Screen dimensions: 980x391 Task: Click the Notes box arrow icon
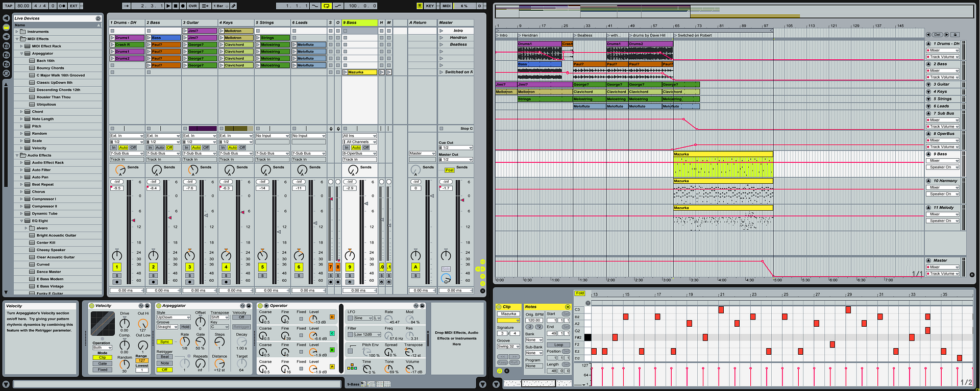(x=568, y=307)
